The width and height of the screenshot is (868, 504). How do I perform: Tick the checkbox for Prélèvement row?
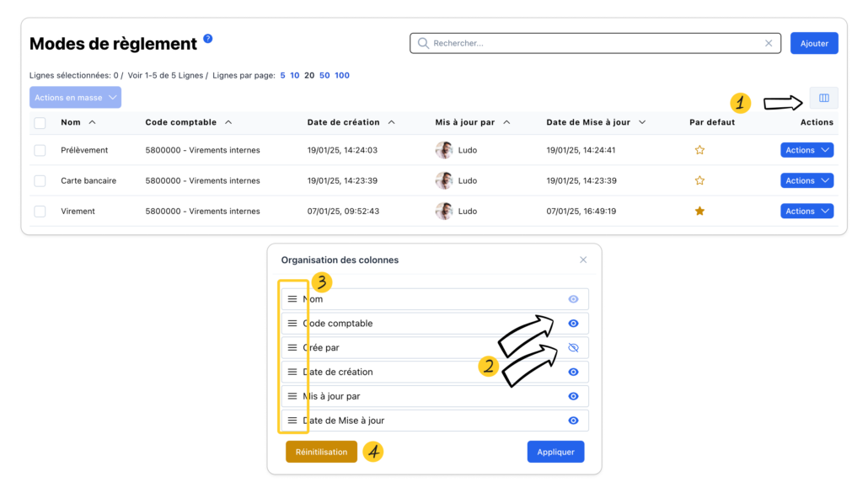(40, 150)
